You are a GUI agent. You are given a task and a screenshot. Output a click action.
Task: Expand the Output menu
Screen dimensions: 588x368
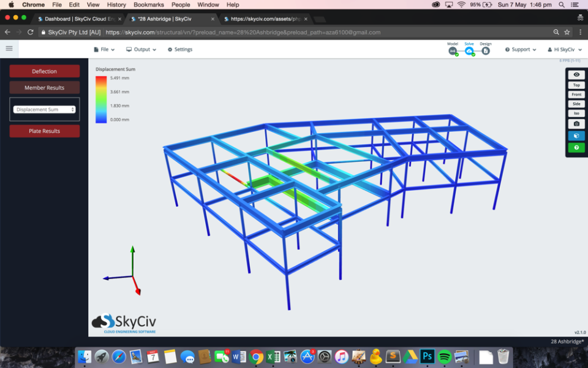click(141, 49)
